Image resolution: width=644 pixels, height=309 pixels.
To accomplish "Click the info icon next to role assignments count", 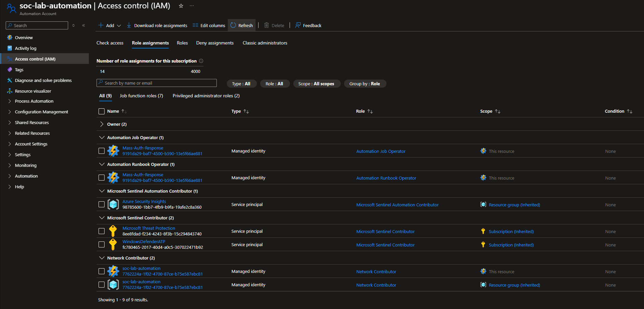I will pos(201,61).
